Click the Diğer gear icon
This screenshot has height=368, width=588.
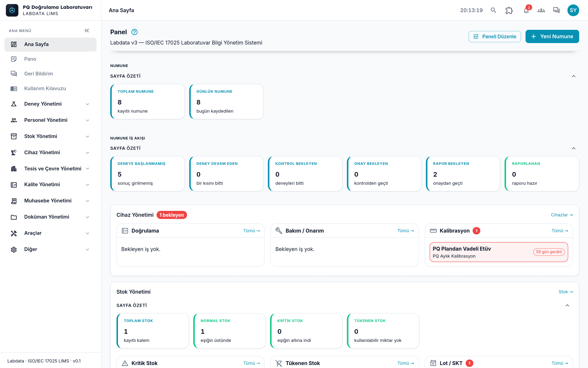point(14,249)
